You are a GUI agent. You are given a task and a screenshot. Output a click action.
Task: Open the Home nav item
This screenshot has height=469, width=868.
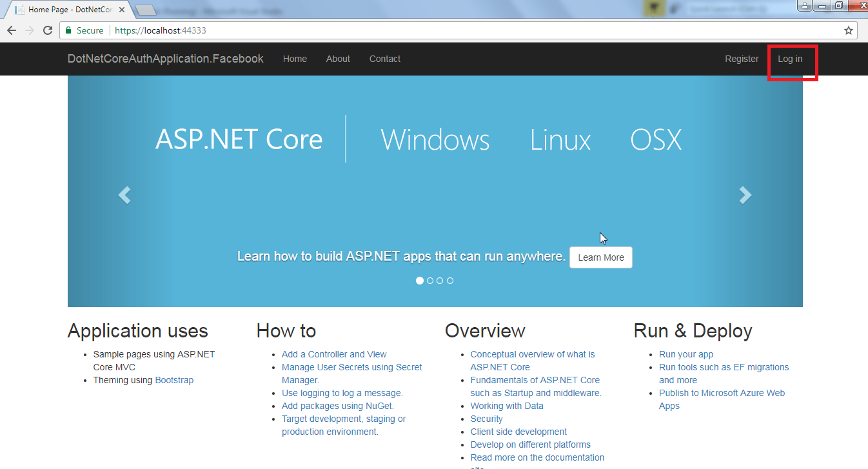295,59
